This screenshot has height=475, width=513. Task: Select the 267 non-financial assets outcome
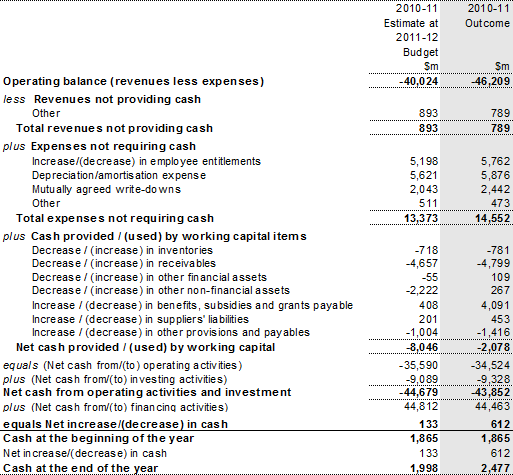point(500,290)
